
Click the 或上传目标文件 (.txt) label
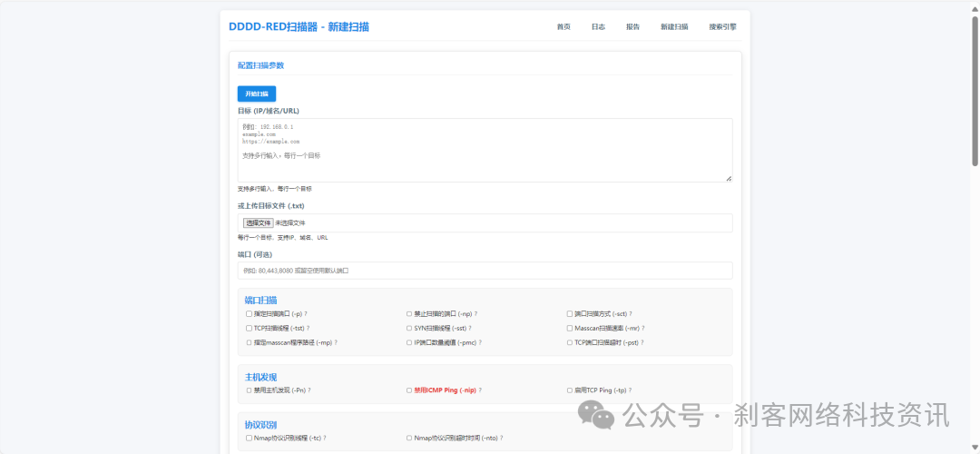tap(270, 206)
